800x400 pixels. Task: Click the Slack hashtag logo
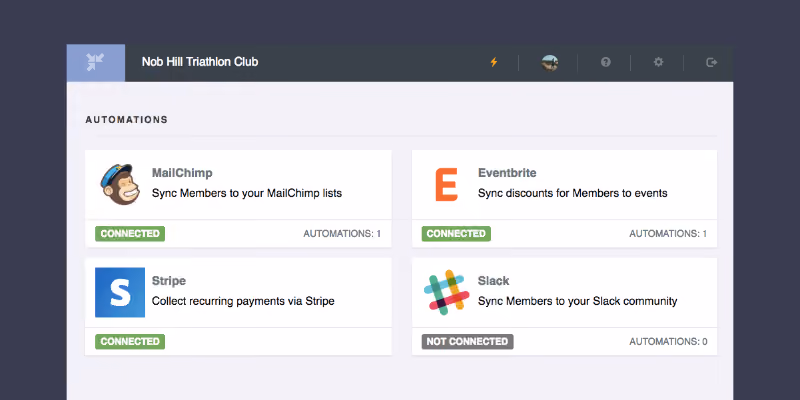[x=446, y=292]
